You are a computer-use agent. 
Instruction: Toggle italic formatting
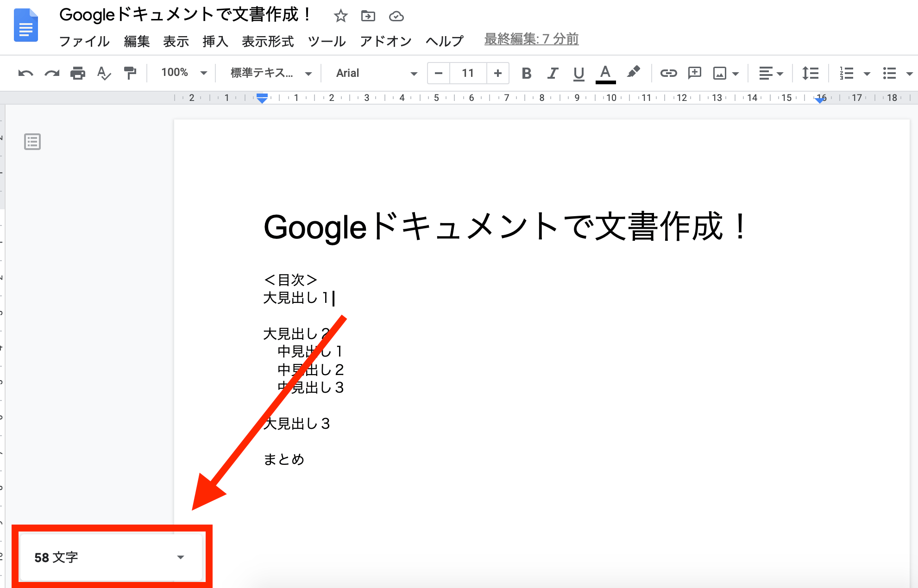click(x=552, y=73)
